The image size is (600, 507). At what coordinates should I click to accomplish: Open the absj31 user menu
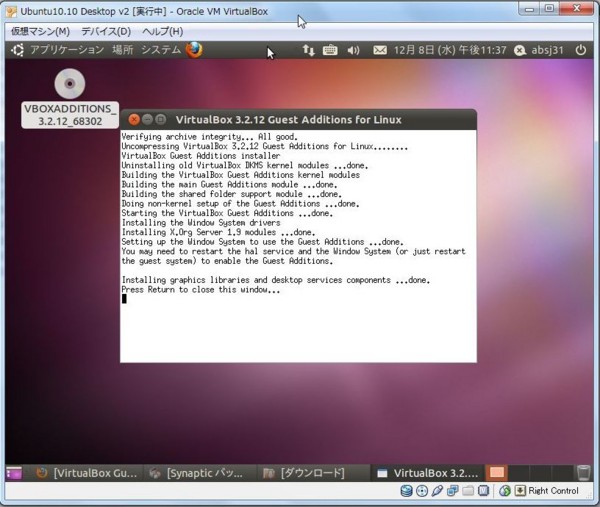pos(539,50)
